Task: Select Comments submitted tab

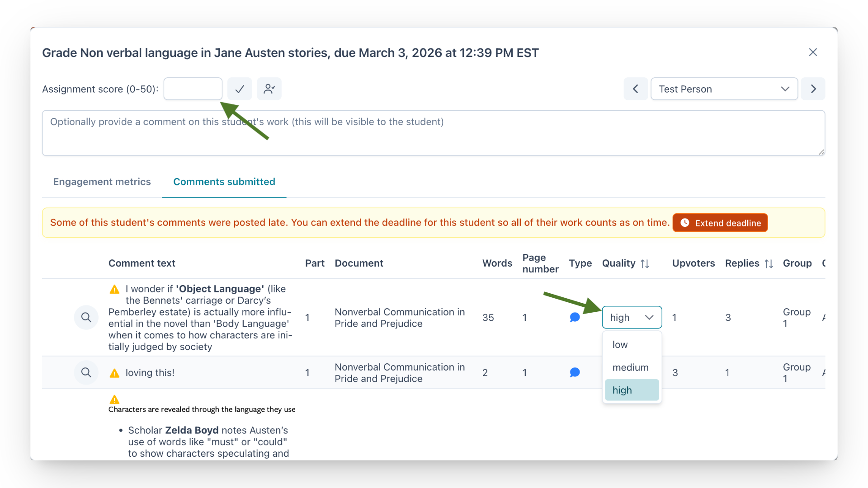Action: 224,182
